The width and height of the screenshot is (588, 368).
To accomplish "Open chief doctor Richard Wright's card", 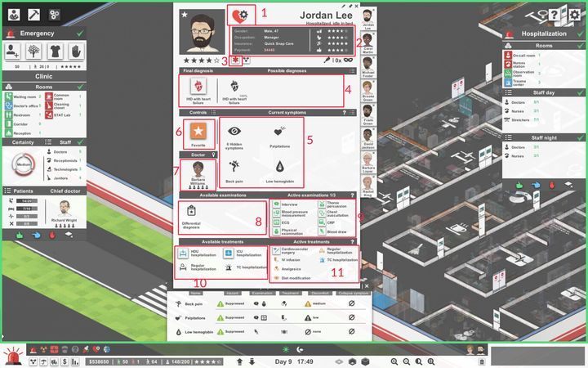I will pos(65,213).
